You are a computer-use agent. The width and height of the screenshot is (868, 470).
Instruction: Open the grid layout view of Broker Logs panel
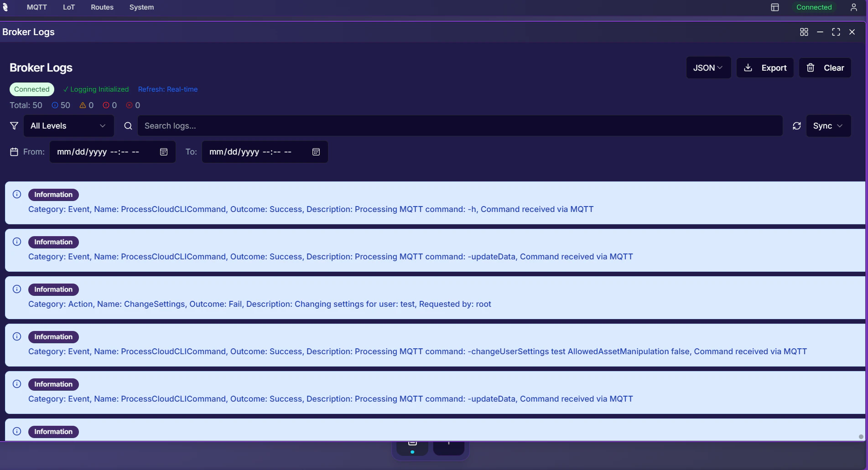tap(804, 32)
